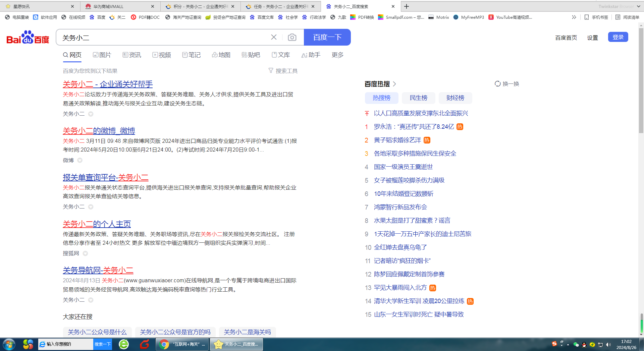Click related search 关务小二是海关吗

tap(247, 332)
